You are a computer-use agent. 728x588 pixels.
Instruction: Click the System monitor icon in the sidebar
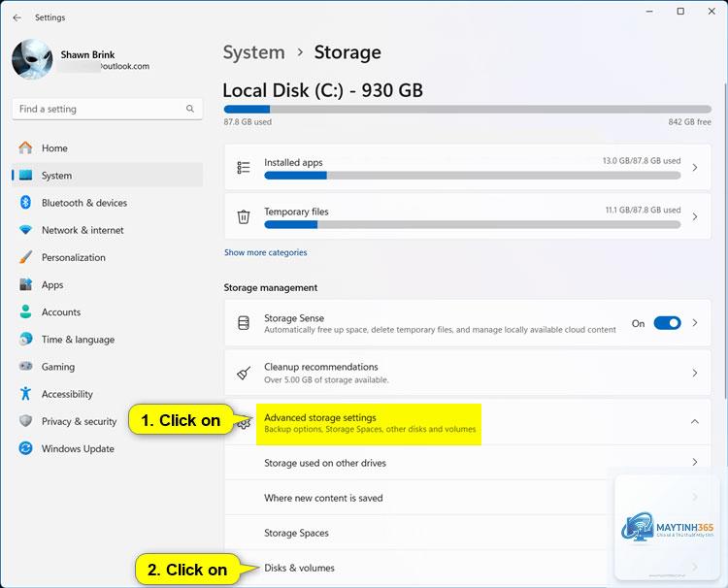25,175
